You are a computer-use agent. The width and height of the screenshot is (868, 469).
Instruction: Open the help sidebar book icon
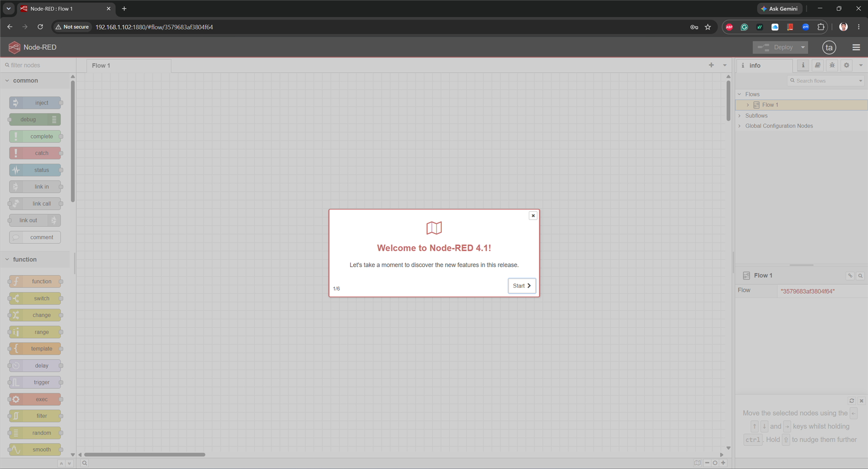pyautogui.click(x=817, y=65)
